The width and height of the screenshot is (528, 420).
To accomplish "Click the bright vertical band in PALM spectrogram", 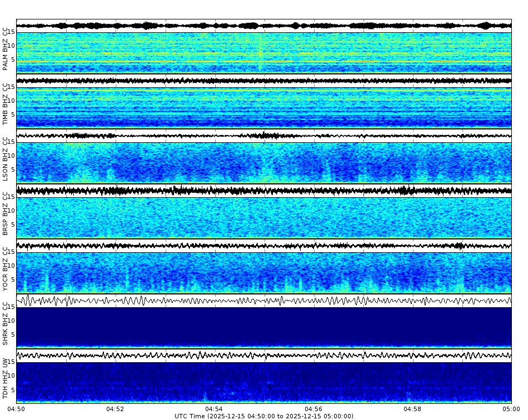I will point(259,53).
